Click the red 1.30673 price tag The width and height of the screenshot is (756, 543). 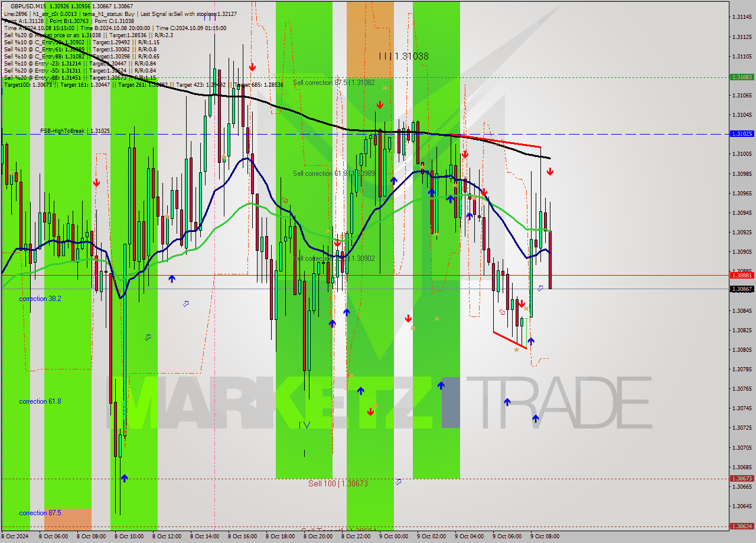tap(742, 479)
